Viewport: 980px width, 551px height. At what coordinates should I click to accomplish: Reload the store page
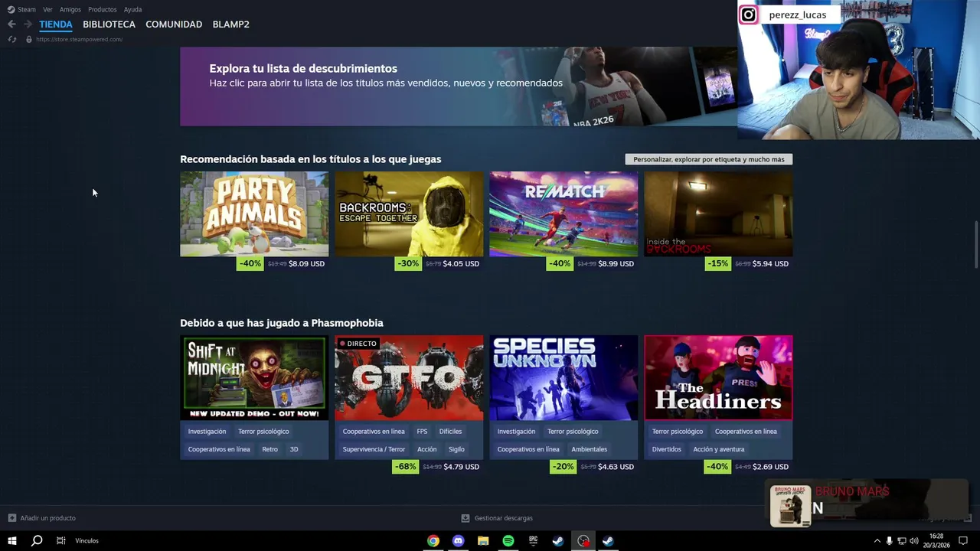coord(11,39)
